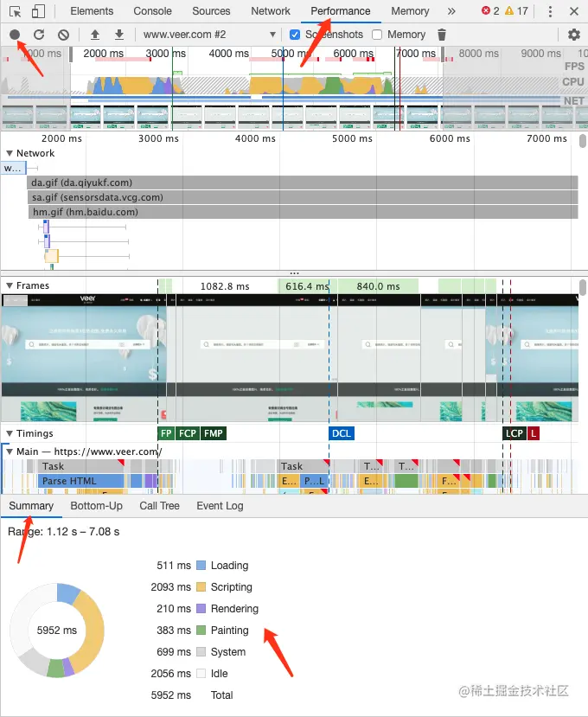Toggle the device toolbar icon
Screen dimensions: 588x717
click(38, 11)
